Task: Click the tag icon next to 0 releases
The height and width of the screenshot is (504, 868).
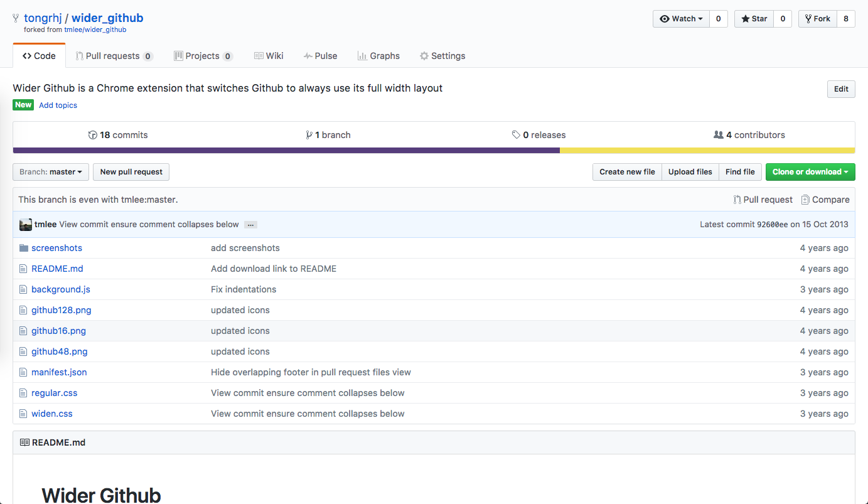Action: (x=516, y=135)
